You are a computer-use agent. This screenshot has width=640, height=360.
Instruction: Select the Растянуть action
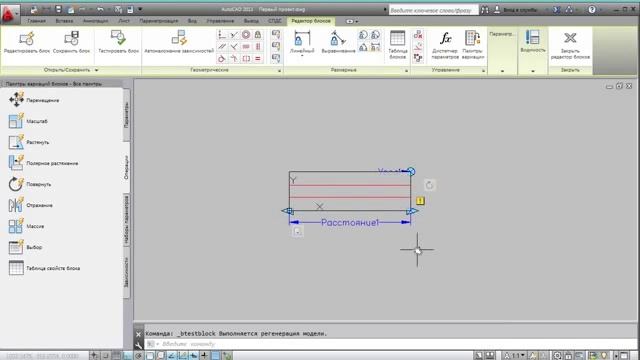point(29,142)
